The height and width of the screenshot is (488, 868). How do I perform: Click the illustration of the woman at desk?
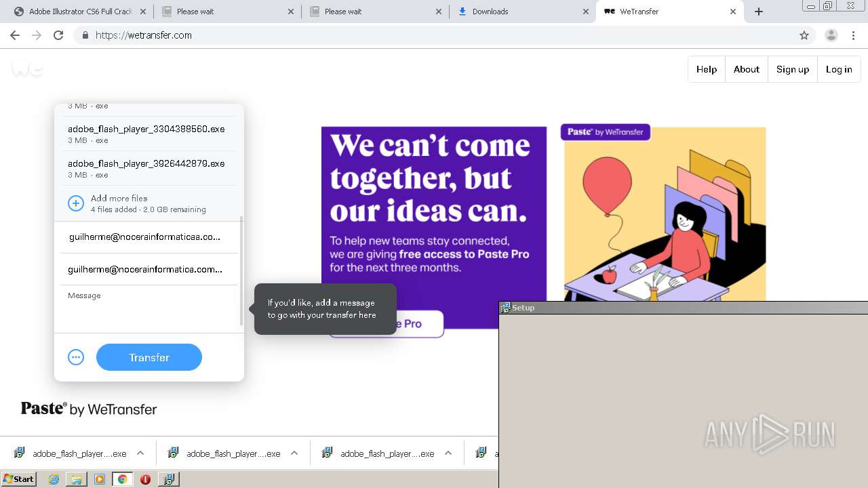[665, 214]
